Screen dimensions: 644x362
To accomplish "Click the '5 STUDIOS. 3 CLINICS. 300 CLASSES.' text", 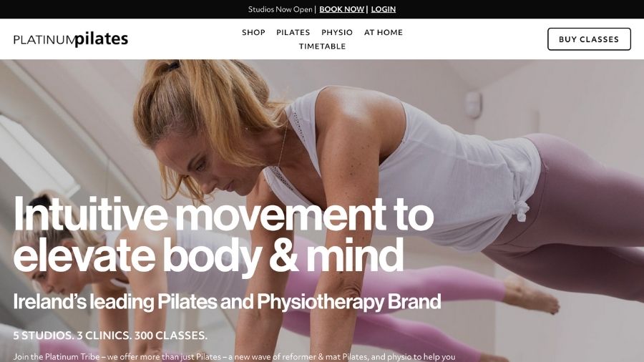I will pyautogui.click(x=110, y=336).
